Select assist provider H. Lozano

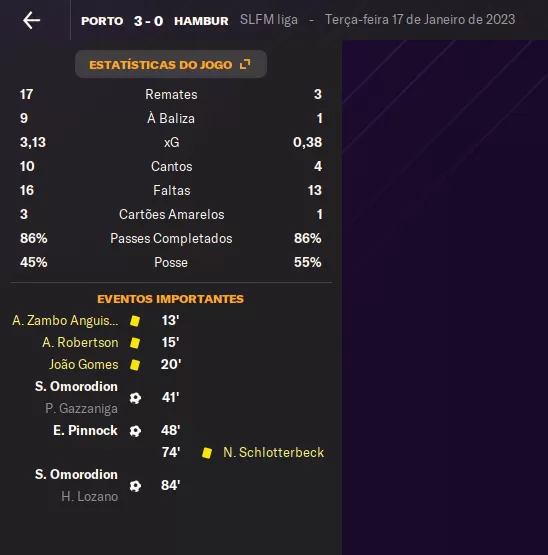coord(90,496)
